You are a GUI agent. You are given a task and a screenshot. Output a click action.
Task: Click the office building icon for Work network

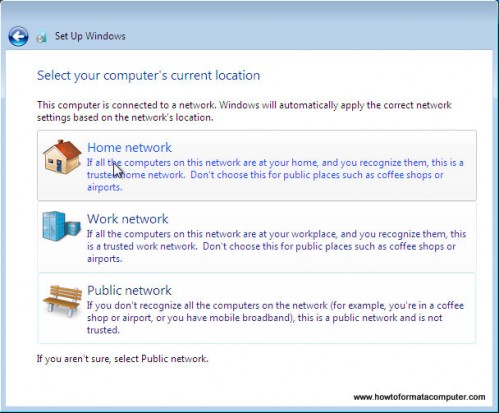(x=61, y=226)
